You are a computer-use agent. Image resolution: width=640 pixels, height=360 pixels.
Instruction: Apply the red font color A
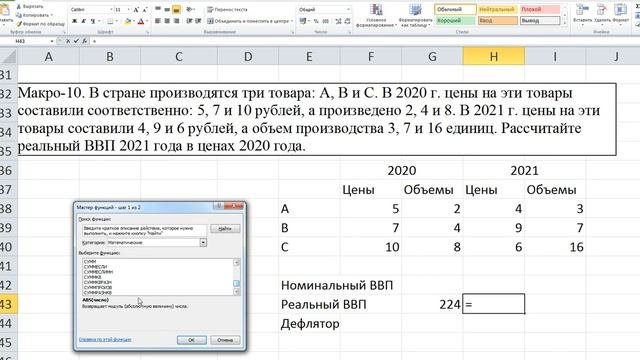[141, 21]
